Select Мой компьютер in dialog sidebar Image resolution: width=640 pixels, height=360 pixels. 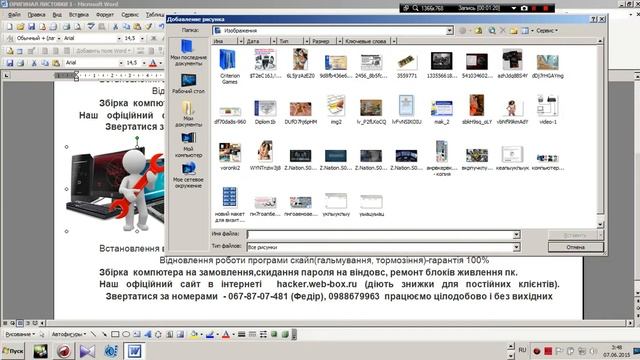[188, 145]
